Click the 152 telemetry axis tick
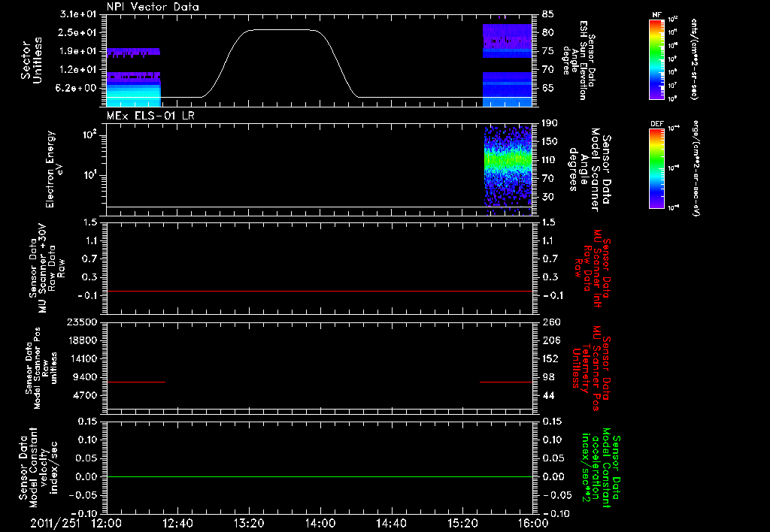This screenshot has height=532, width=770. pos(550,358)
